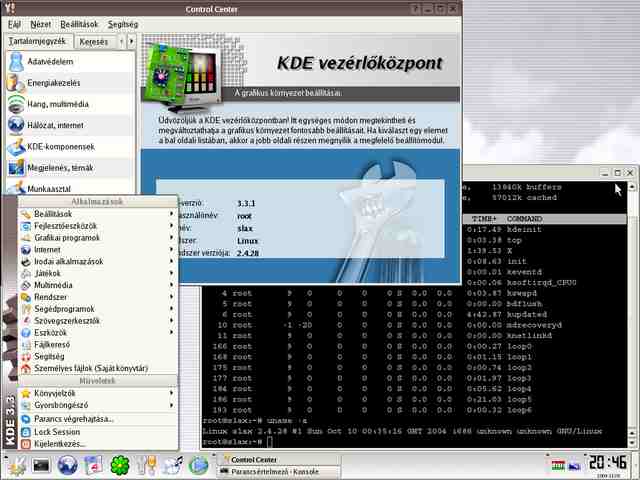This screenshot has height=480, width=640.
Task: Expand the Gyorsböngésző submenu arrow
Action: pos(171,405)
